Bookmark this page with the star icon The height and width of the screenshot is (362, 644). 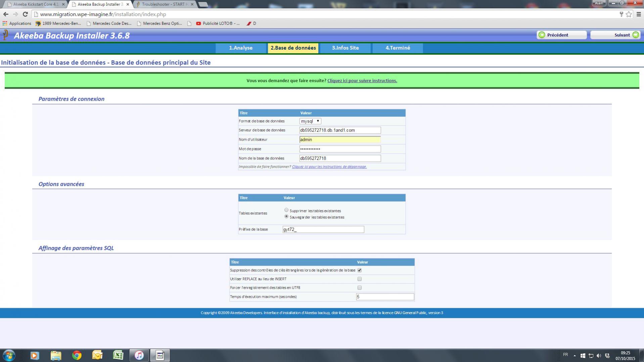(x=629, y=14)
